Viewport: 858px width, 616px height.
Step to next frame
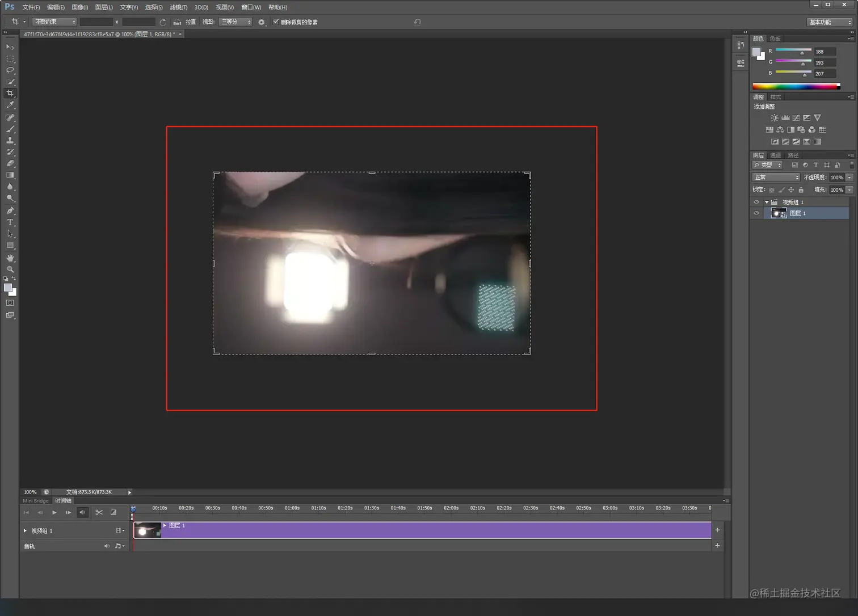click(69, 512)
